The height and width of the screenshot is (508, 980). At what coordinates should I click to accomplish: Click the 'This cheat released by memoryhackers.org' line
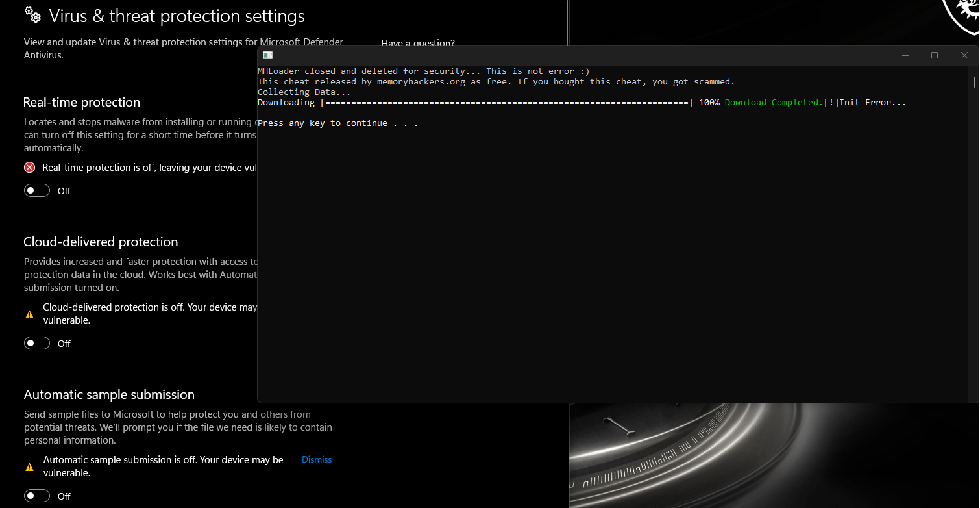point(496,81)
